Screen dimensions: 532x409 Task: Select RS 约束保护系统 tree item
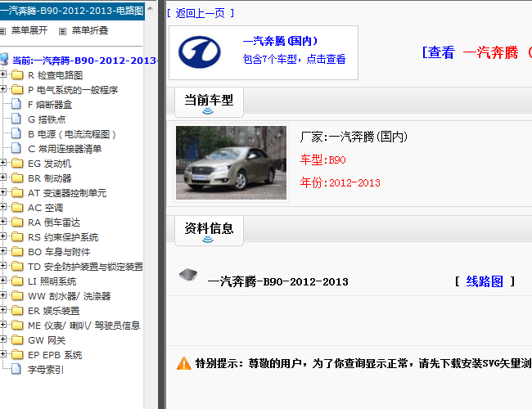[63, 237]
